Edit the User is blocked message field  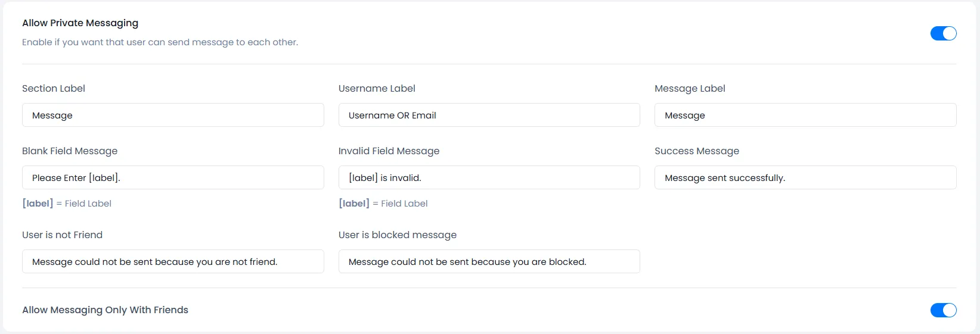(489, 261)
